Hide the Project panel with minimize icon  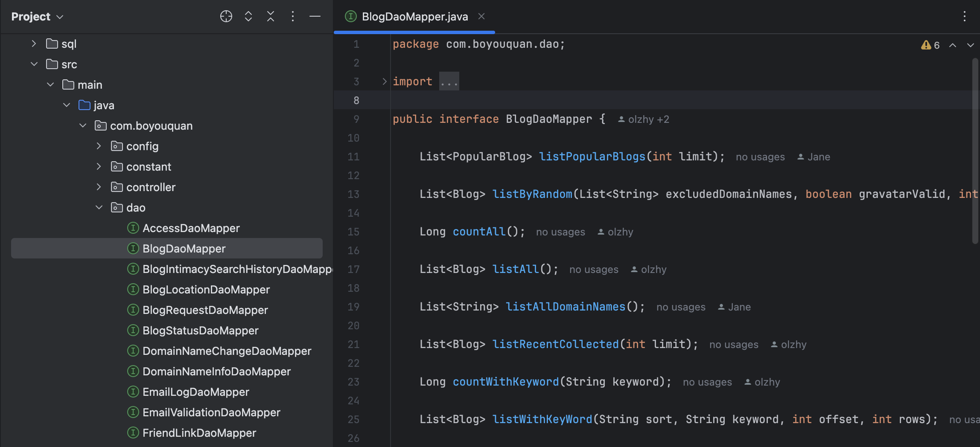tap(315, 17)
